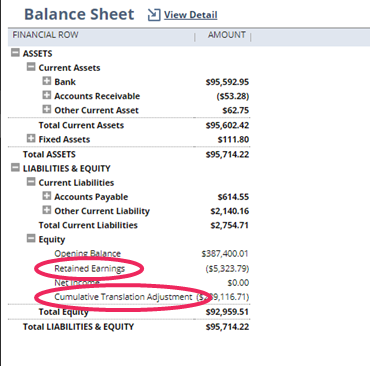Click the Total Current Assets label
This screenshot has height=366, width=370.
point(81,125)
